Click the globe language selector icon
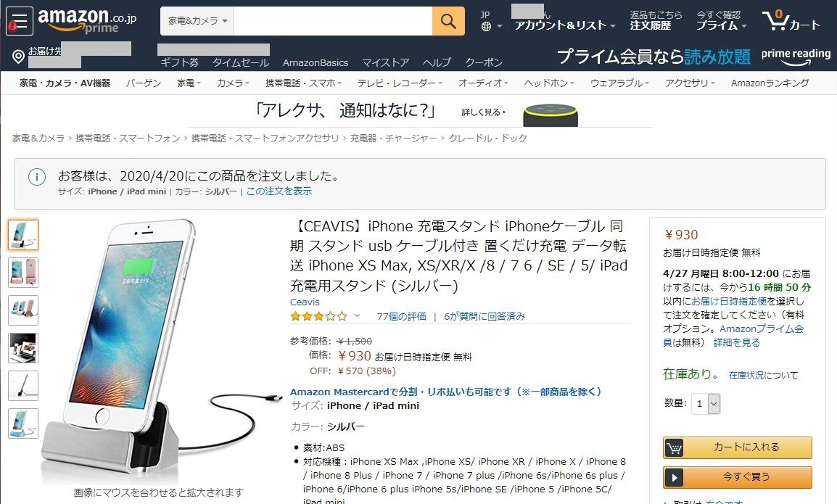The width and height of the screenshot is (837, 504). (486, 26)
